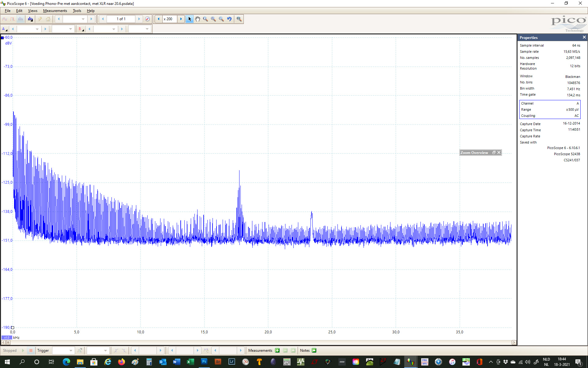Click the Zoom-out tool

coord(221,19)
